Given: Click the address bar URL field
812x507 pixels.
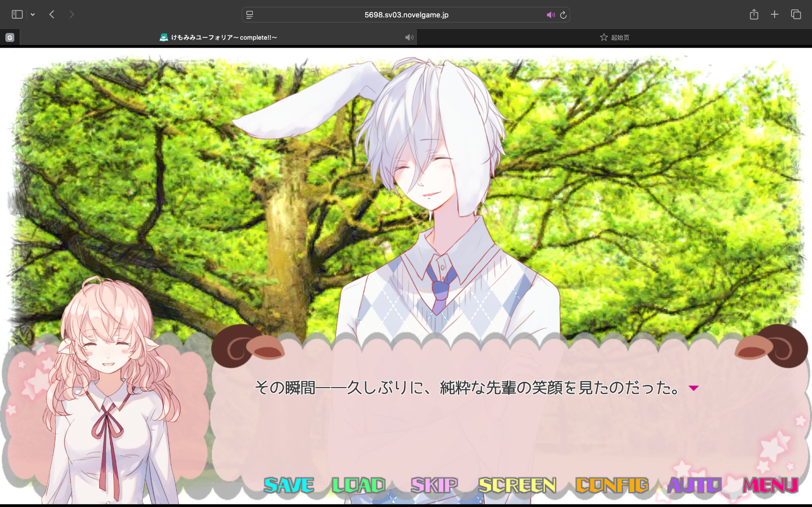Looking at the screenshot, I should click(406, 15).
